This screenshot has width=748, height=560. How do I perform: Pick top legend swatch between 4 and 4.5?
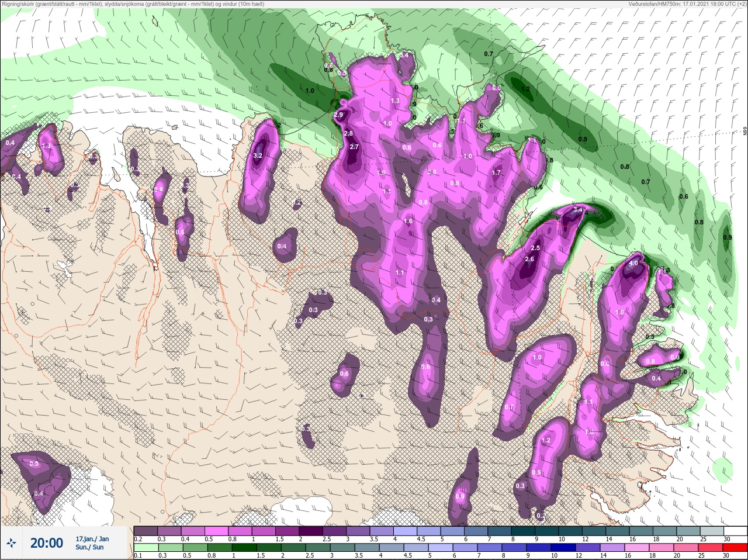[x=406, y=531]
